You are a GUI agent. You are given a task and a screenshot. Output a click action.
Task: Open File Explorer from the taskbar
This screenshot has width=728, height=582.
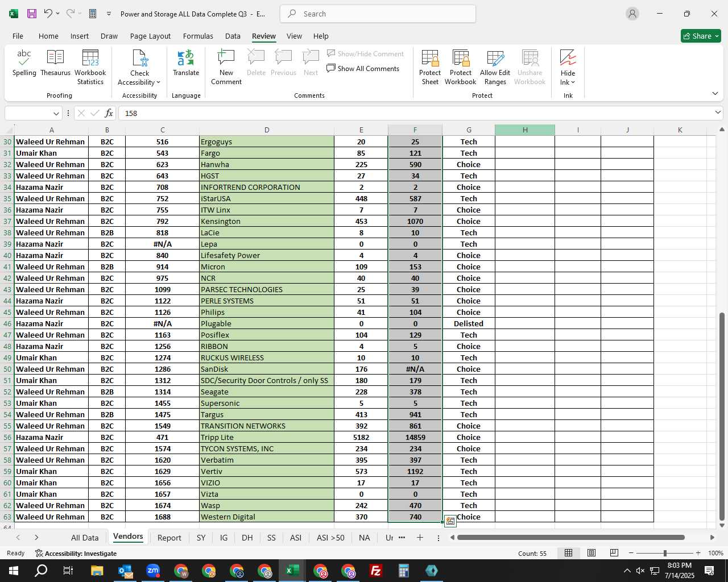[97, 571]
